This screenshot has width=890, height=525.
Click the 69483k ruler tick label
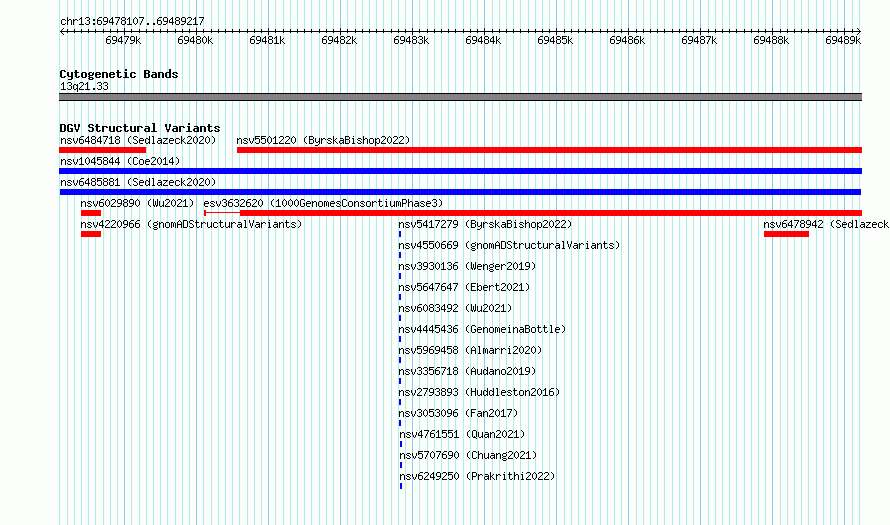click(412, 40)
